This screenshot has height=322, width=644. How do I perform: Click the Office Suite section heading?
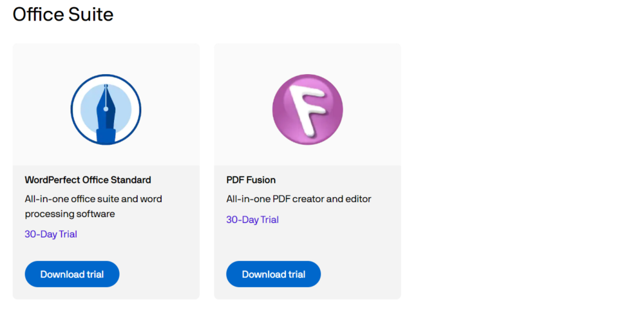point(63,14)
